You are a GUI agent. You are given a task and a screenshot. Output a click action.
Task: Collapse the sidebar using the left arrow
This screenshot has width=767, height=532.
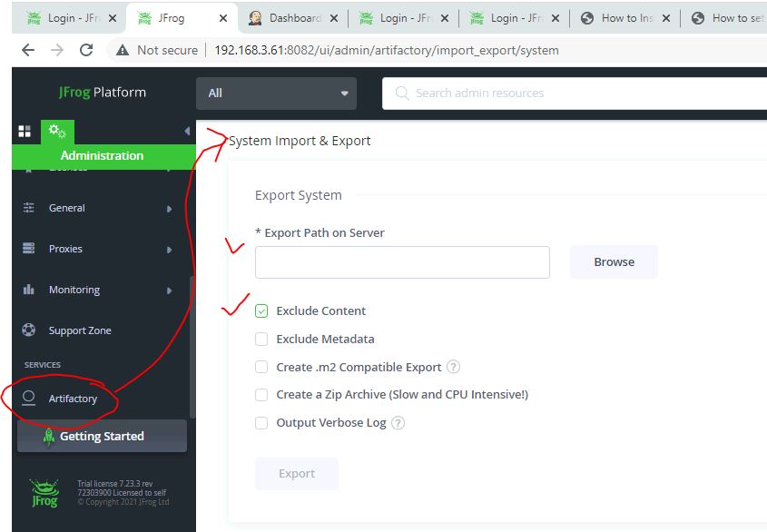point(187,132)
